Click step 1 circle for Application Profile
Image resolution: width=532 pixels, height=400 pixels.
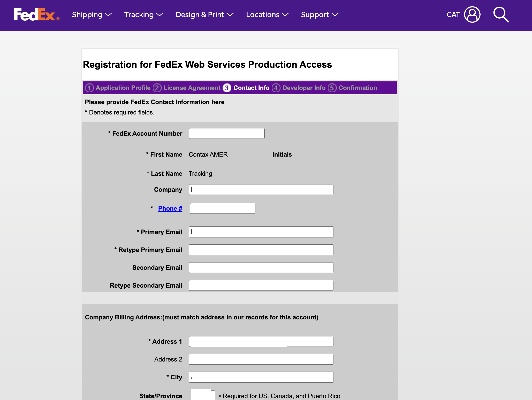pyautogui.click(x=89, y=88)
